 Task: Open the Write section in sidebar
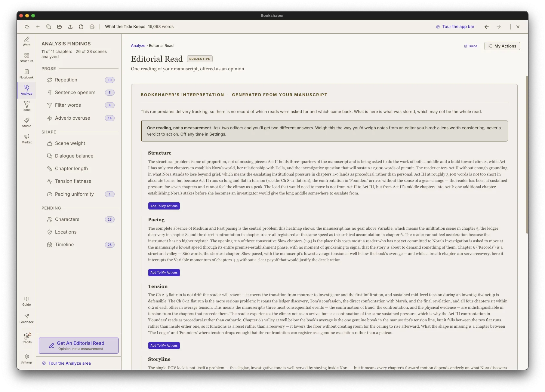(26, 41)
